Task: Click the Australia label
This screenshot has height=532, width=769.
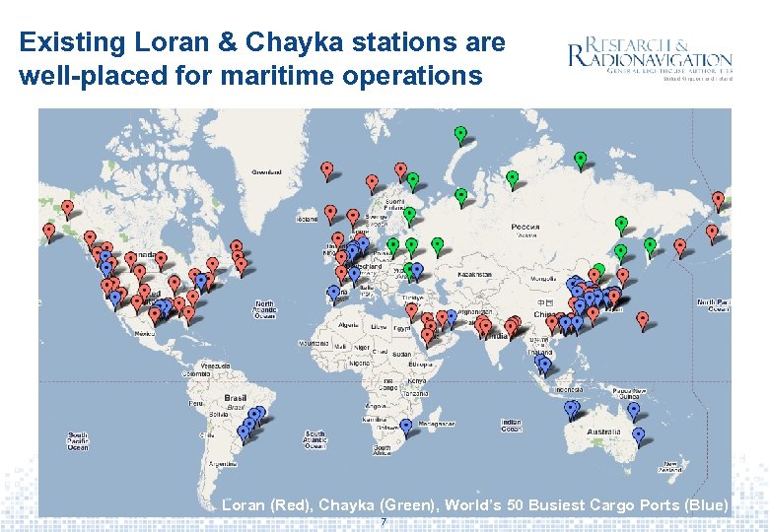Action: [603, 432]
